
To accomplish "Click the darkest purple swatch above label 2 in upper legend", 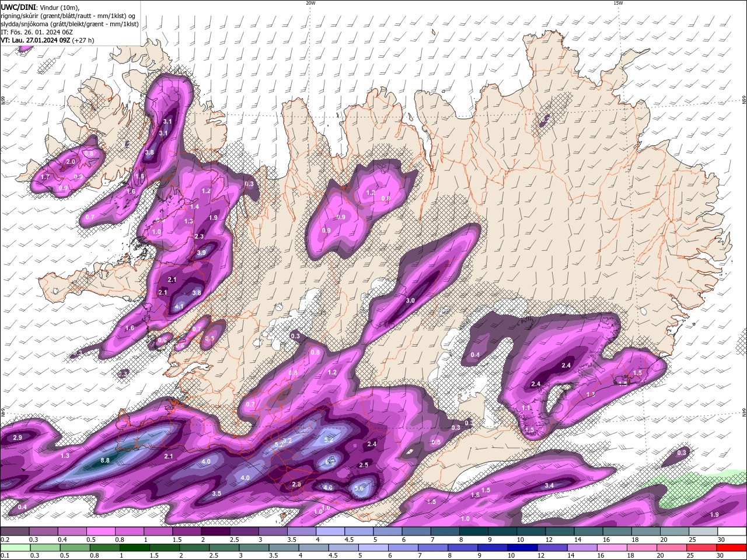I will pos(215,531).
